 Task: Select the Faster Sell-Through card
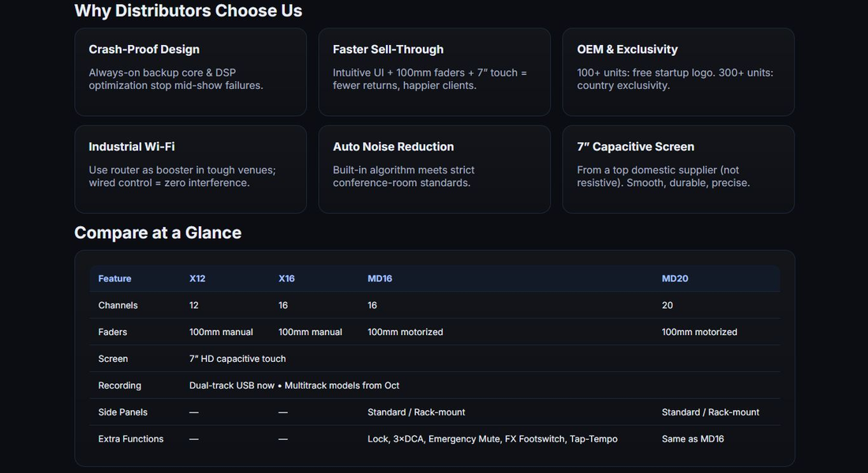pos(434,72)
